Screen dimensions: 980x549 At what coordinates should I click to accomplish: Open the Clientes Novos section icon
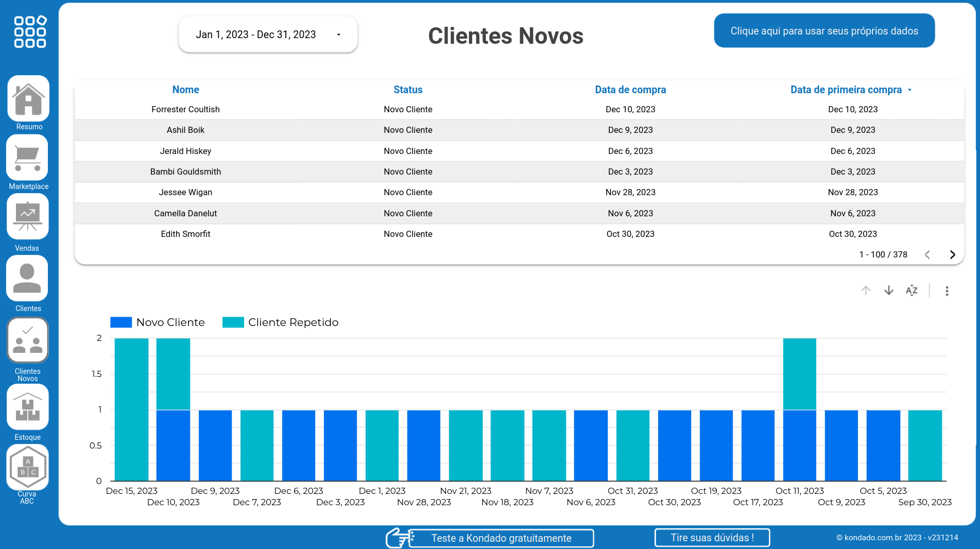tap(28, 340)
